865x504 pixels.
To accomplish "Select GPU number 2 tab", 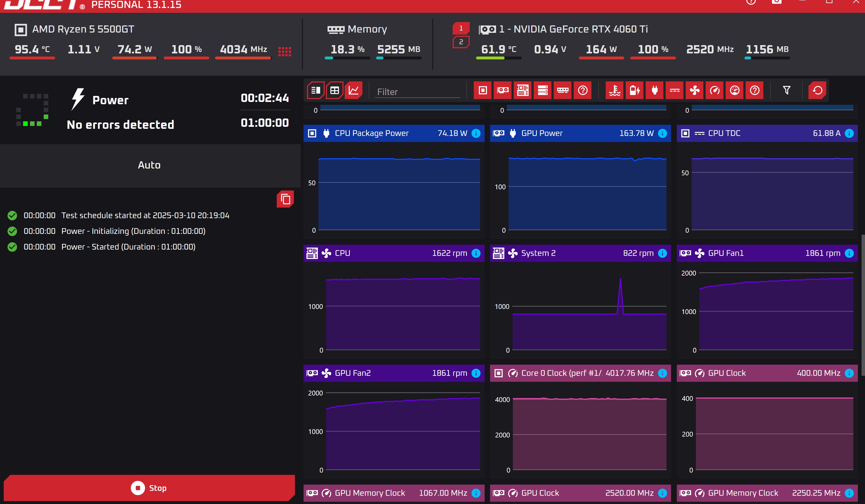I will click(461, 42).
